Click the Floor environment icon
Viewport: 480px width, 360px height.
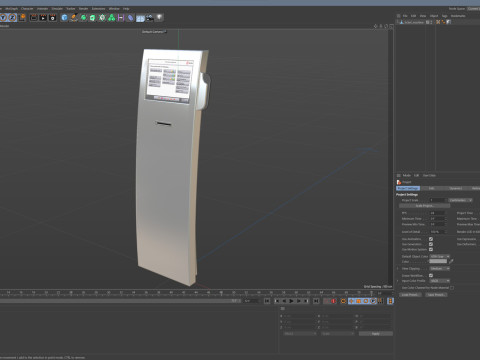coord(140,18)
